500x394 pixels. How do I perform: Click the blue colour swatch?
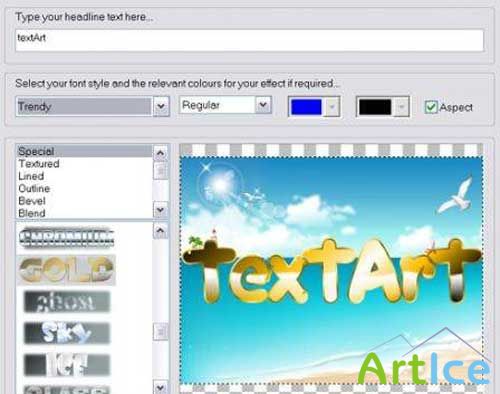click(306, 107)
